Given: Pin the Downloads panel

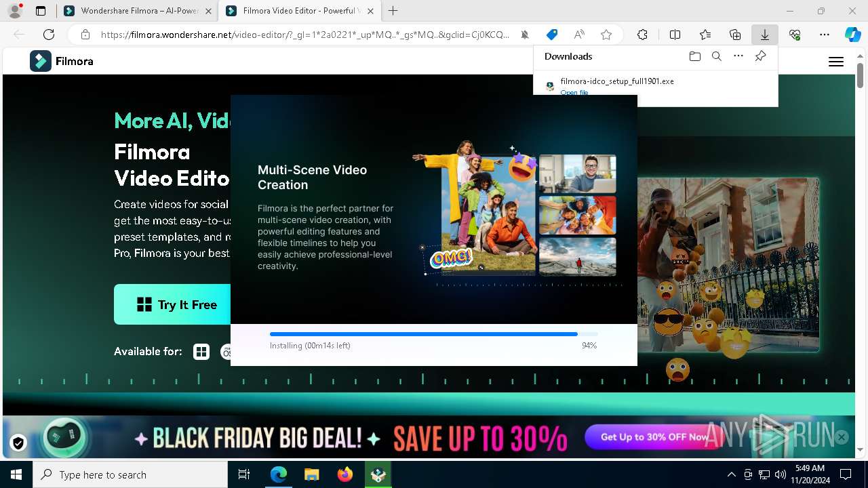Looking at the screenshot, I should pyautogui.click(x=761, y=56).
